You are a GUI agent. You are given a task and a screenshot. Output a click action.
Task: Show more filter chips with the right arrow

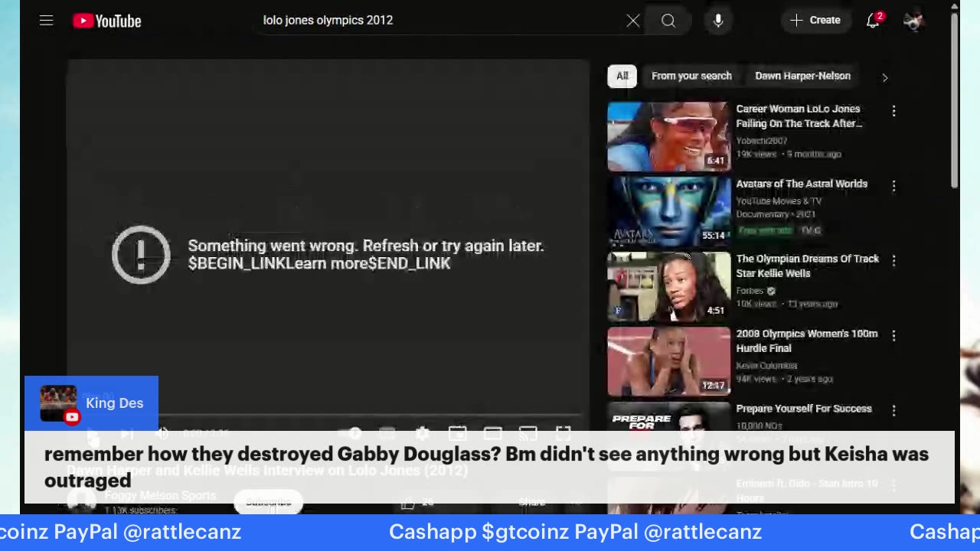[885, 77]
